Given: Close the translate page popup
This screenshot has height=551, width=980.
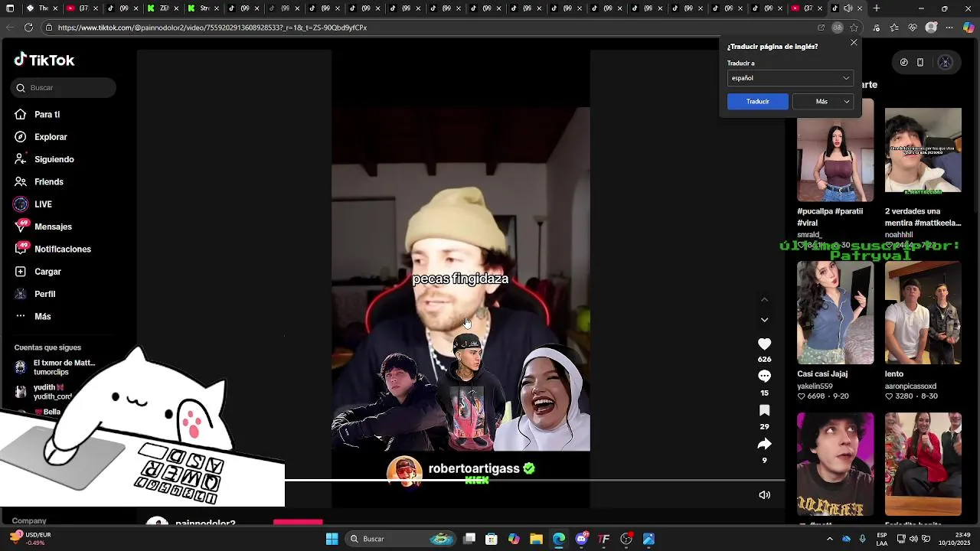Looking at the screenshot, I should 854,43.
